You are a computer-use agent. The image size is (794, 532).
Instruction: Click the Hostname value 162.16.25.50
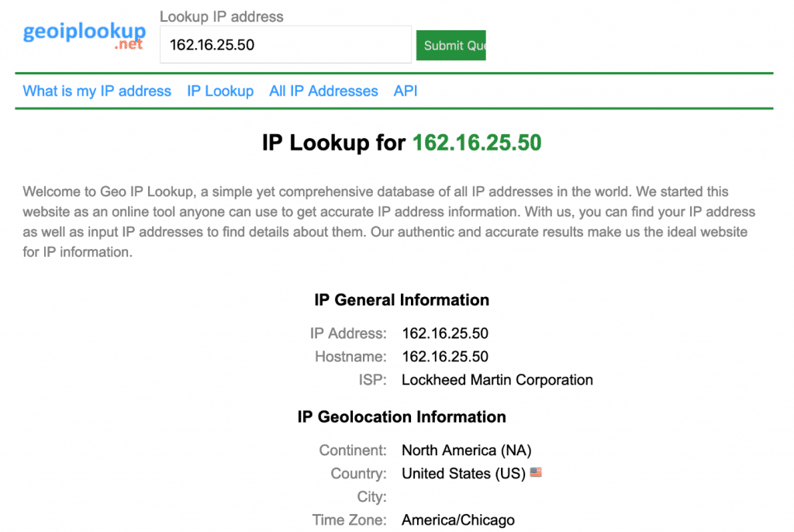(445, 357)
